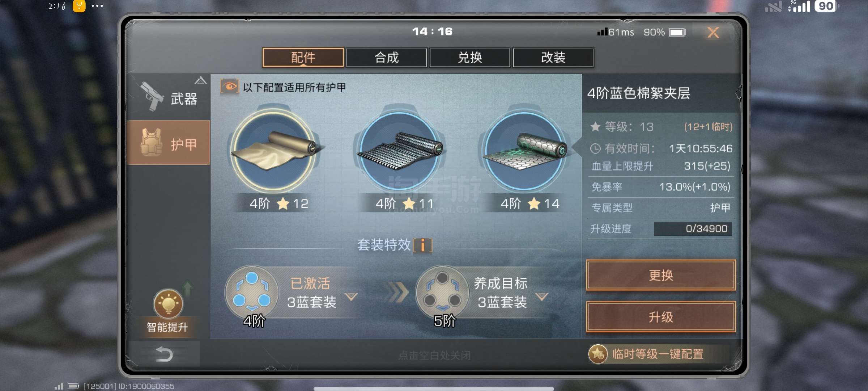Click the back arrow icon
868x391 pixels.
[x=164, y=354]
